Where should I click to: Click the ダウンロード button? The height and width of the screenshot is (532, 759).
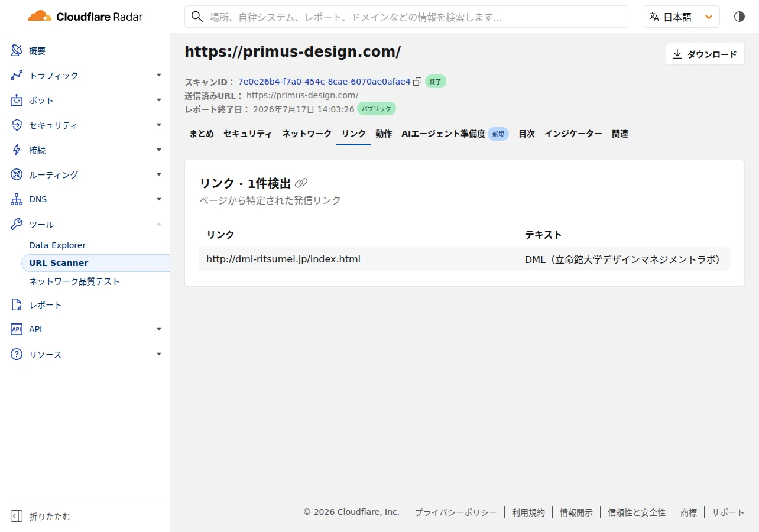click(x=705, y=54)
